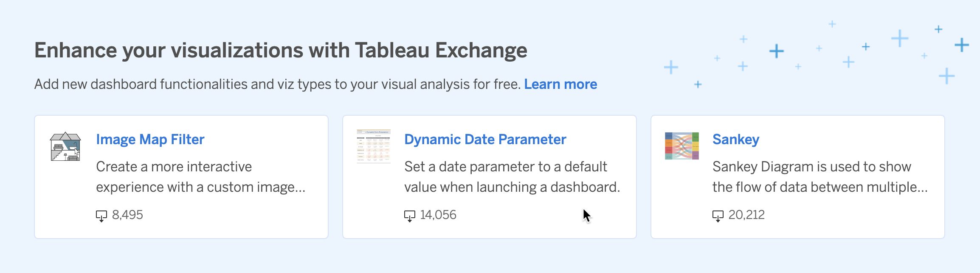Screen dimensions: 980x273
Task: Click the Sankey Diagram description text
Action: [819, 177]
